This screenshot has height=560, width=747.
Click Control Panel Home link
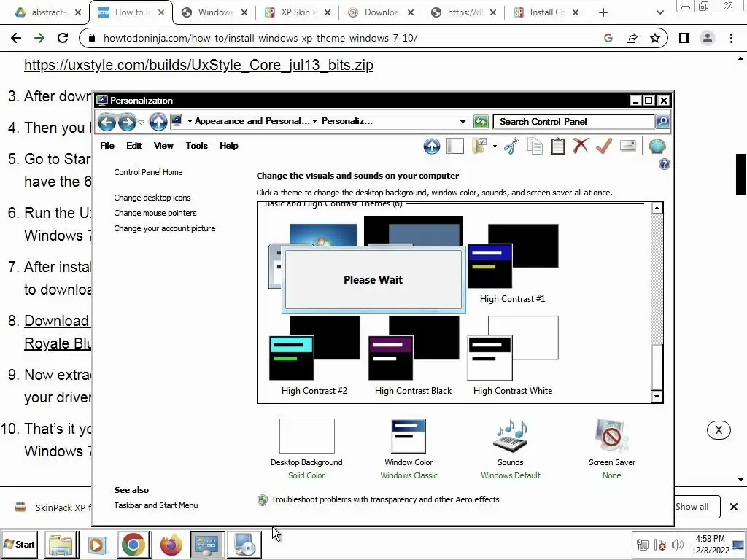[x=148, y=172]
